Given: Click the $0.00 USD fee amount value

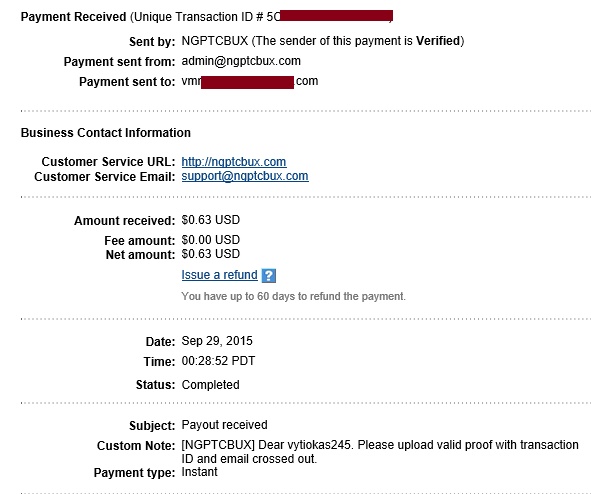Looking at the screenshot, I should click(x=210, y=240).
